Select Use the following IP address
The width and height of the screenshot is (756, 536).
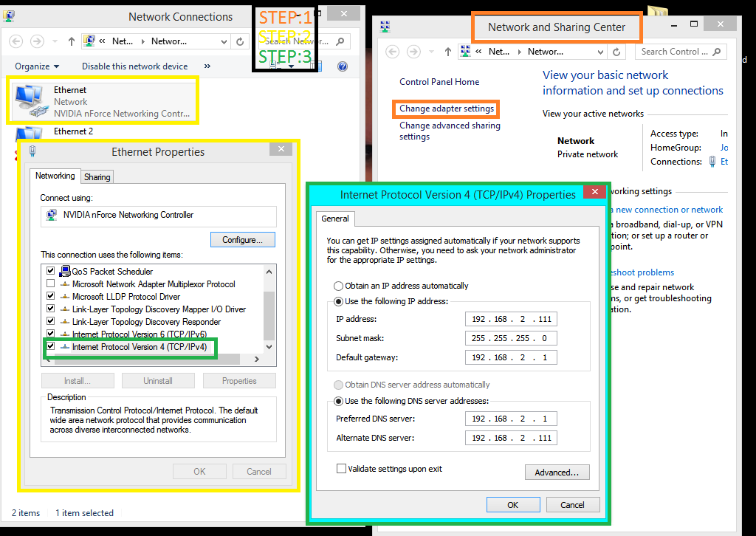pos(338,301)
